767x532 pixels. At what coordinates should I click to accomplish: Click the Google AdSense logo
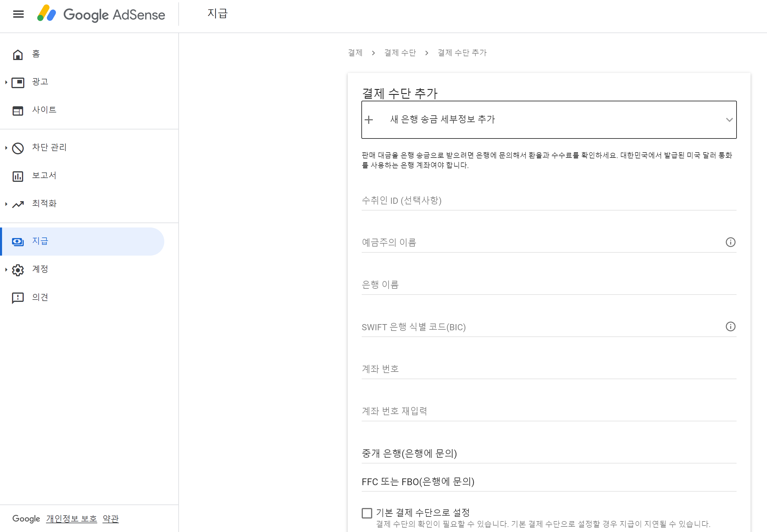(101, 14)
